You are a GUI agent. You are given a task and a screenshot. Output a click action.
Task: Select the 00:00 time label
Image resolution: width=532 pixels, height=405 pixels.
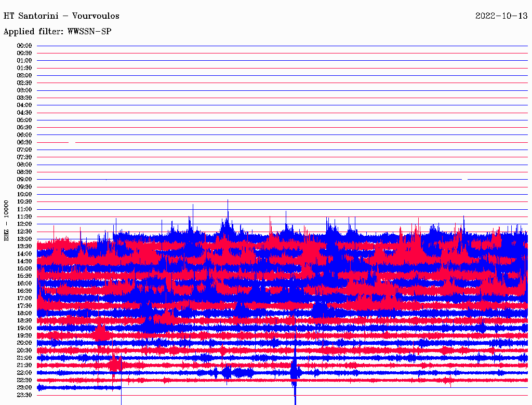tap(24, 46)
